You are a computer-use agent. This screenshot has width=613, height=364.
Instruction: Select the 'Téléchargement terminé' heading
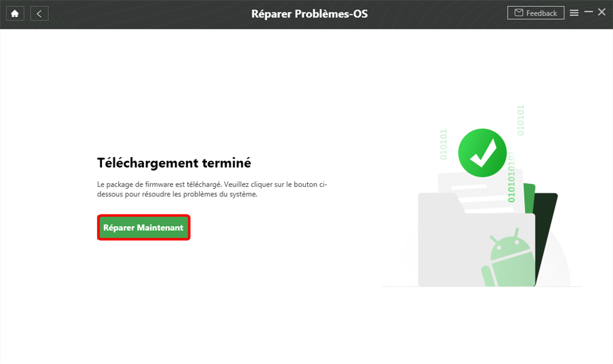[174, 163]
